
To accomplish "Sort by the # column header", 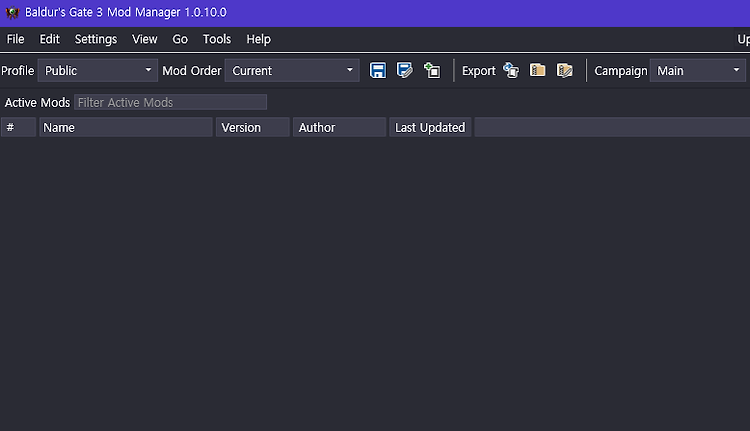I will tap(18, 127).
